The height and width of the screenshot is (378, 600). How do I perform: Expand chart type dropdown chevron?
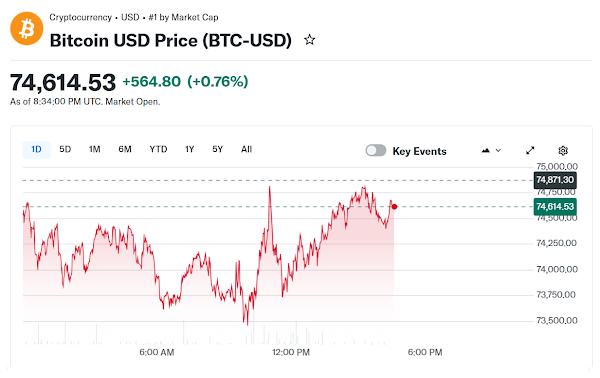click(x=498, y=150)
